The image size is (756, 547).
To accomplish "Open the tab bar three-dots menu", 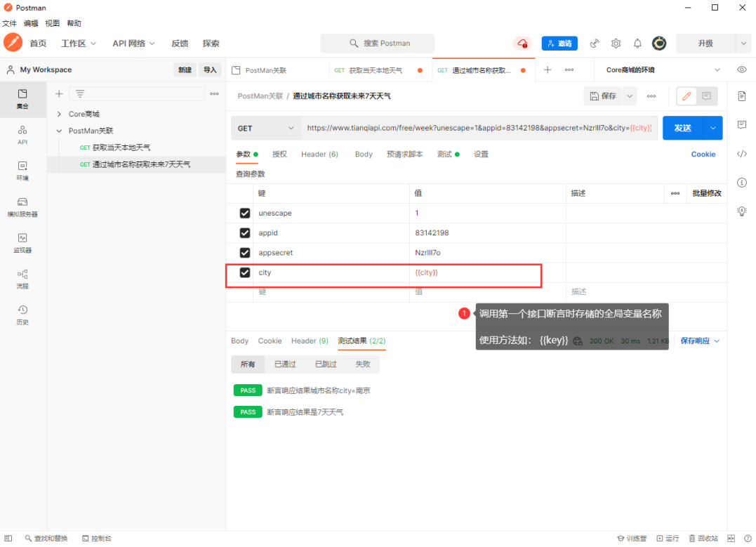I will 569,70.
